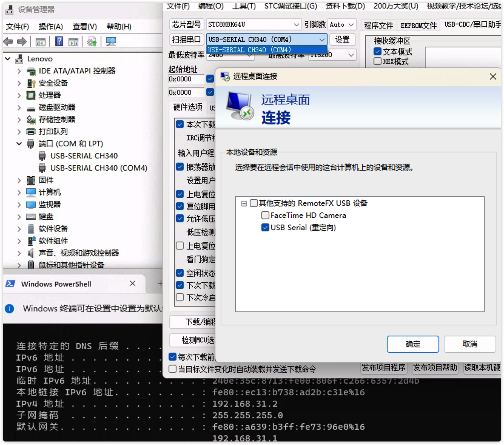Screen dimensions: 504x445
Task: Click the computer category icon
Action: pos(31,192)
